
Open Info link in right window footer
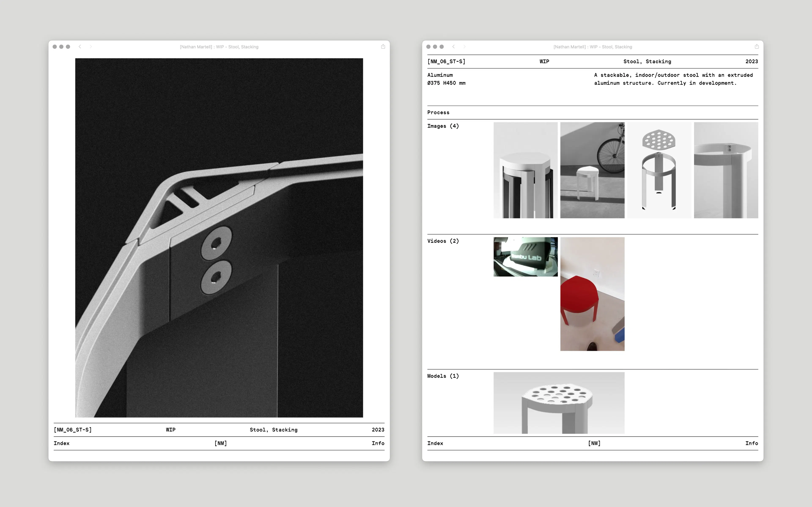751,443
